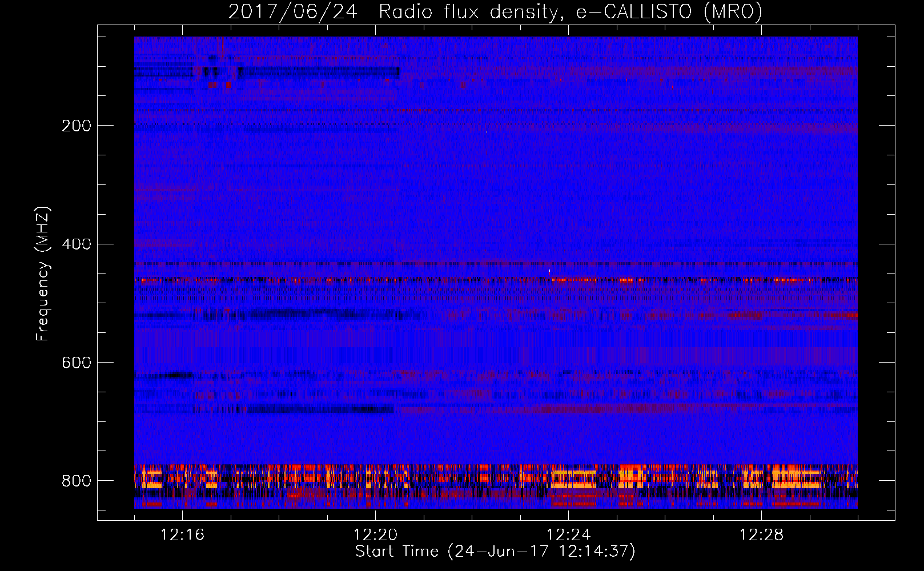
Task: Click the 'Start Time (24-Jun-17 12:14:37)' label
Action: click(495, 552)
